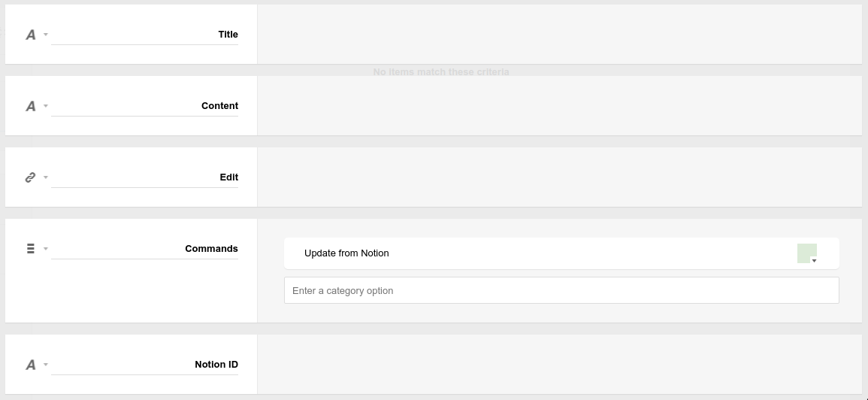Click the text-type icon beside Title
This screenshot has height=400, width=868.
[31, 35]
